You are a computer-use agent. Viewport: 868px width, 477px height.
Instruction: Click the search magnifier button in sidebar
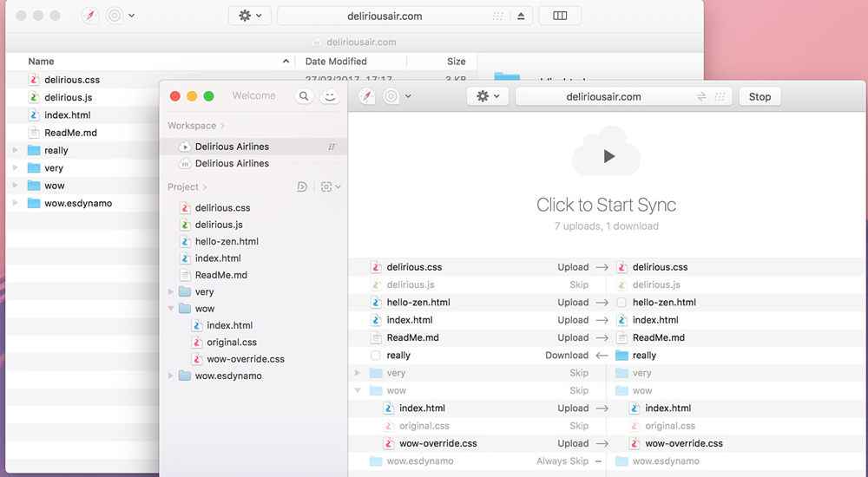tap(304, 96)
